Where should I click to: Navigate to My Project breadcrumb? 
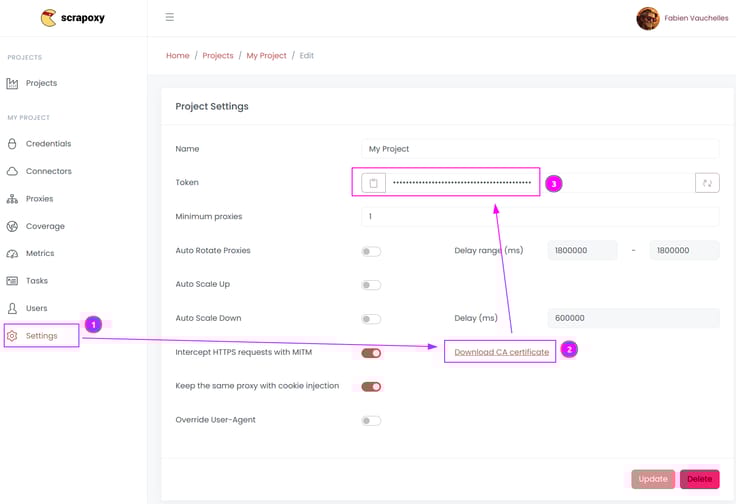(266, 55)
